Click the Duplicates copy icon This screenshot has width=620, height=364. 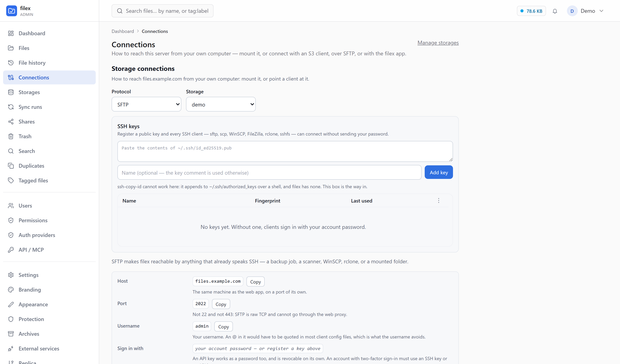pos(11,166)
